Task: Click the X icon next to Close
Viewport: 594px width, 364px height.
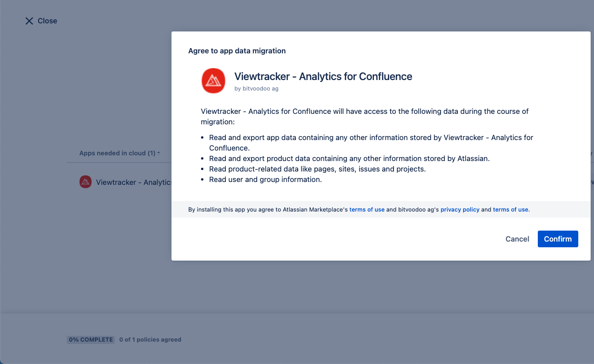Action: click(x=29, y=21)
